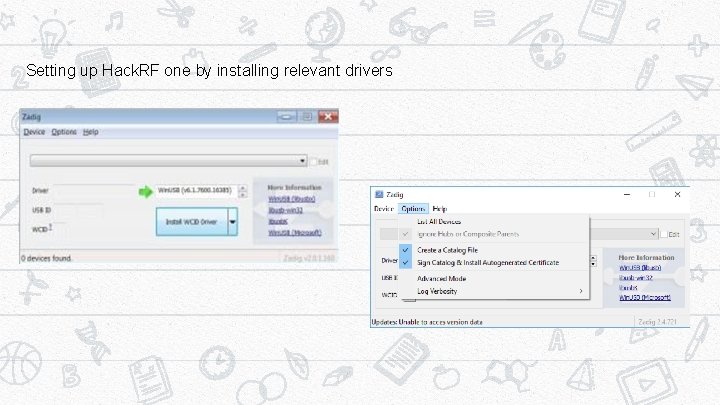Minimize the left Zadig window
This screenshot has width=720, height=405.
point(287,117)
